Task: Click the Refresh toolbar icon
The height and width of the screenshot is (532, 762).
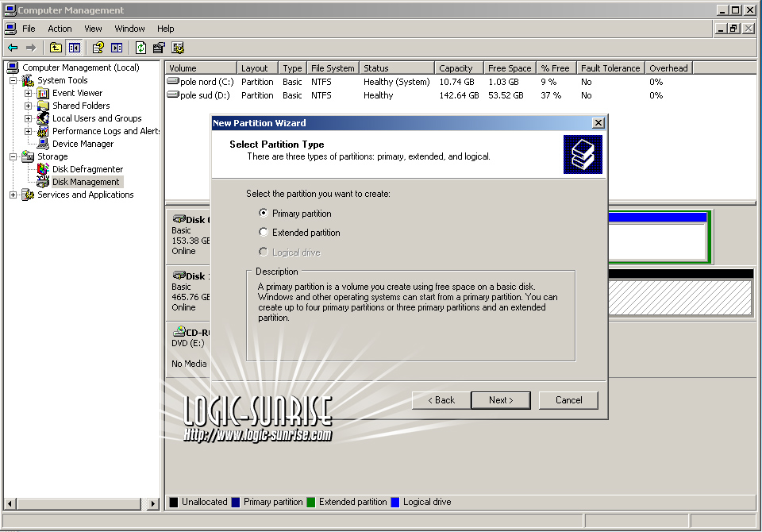Action: [x=140, y=48]
